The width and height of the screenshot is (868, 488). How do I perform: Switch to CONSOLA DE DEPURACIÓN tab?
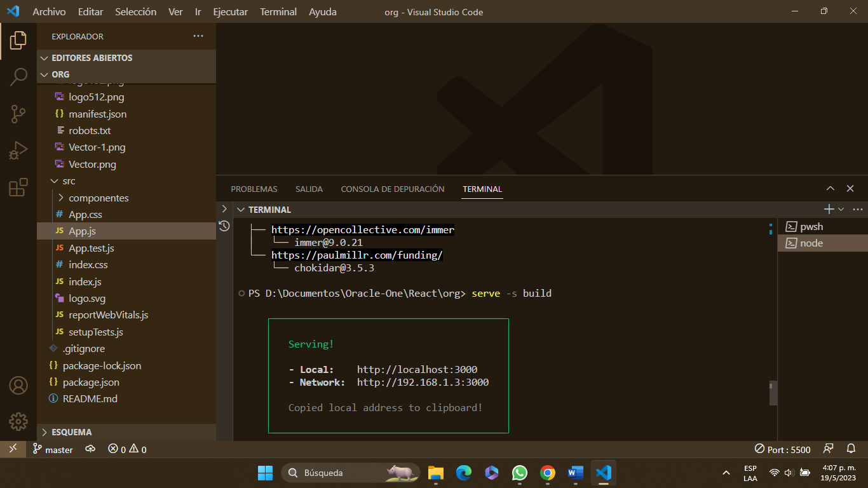[393, 189]
